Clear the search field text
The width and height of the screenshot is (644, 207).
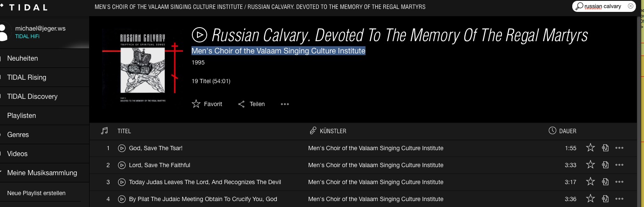(630, 6)
